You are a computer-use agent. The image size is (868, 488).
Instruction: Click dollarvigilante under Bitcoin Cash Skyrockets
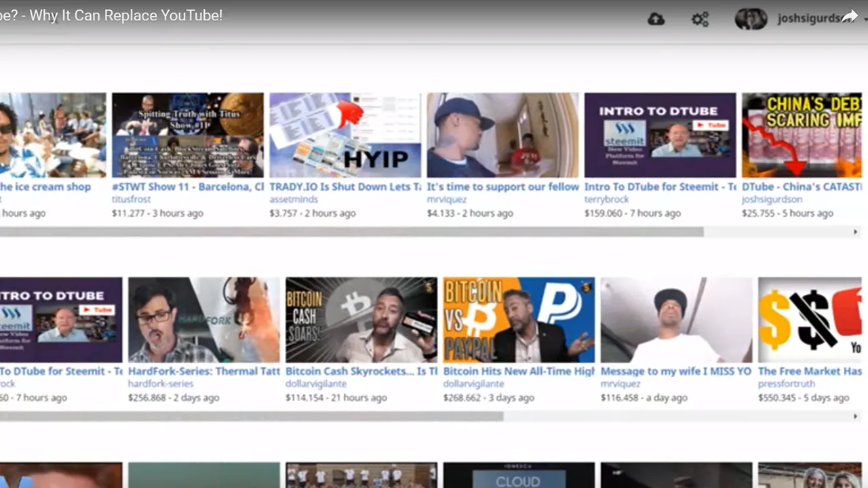316,384
